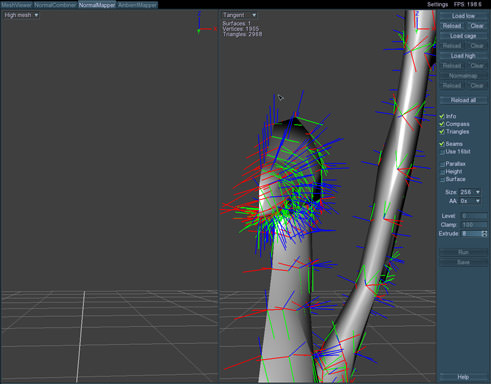This screenshot has height=384, width=491.
Task: Enable the Parallax checkbox
Action: tap(442, 164)
